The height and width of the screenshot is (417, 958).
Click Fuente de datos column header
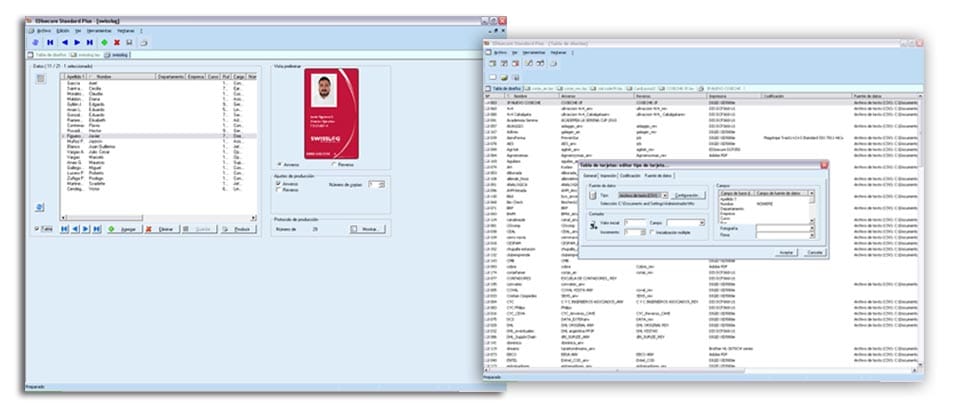point(885,96)
